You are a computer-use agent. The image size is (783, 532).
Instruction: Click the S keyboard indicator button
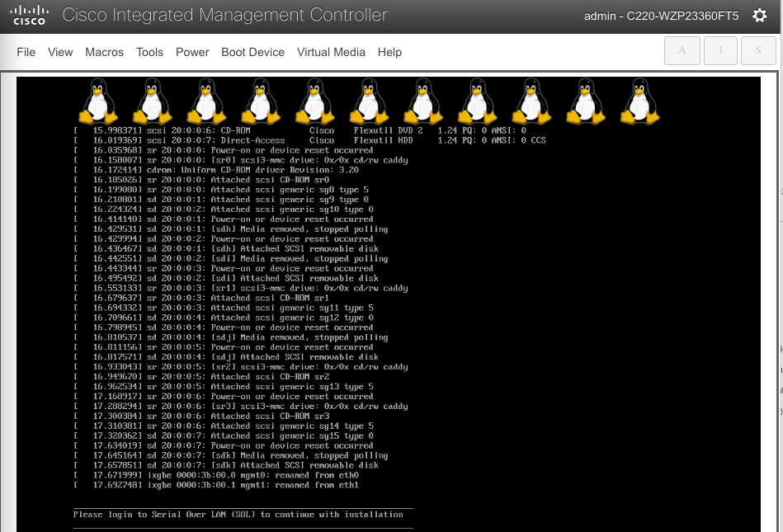coord(758,50)
